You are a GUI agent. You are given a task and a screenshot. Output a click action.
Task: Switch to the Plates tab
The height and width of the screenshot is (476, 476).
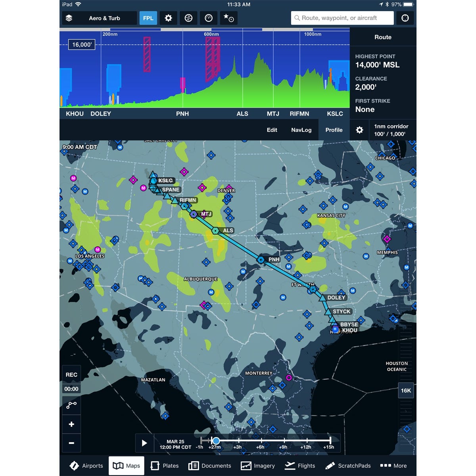pyautogui.click(x=164, y=466)
